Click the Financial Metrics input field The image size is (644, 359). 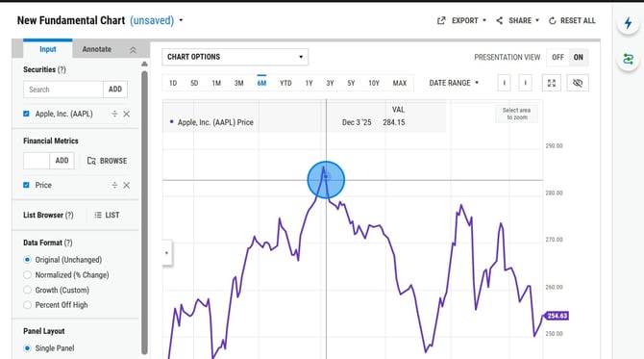pyautogui.click(x=37, y=161)
